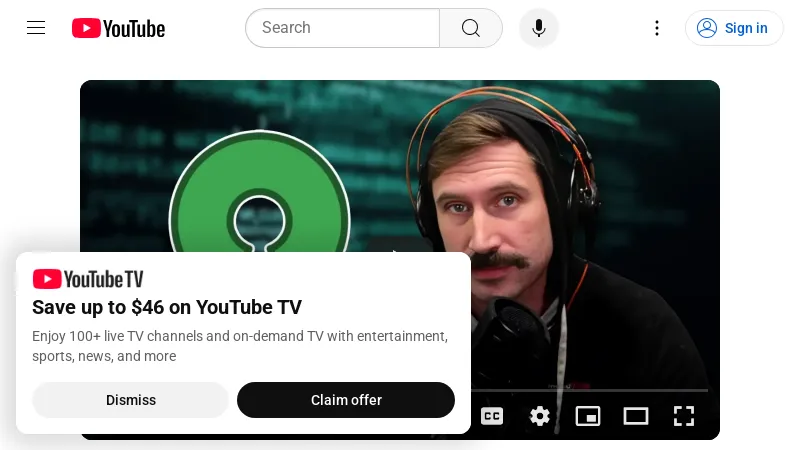Click the magnifying glass search button
800x450 pixels.
tap(471, 28)
